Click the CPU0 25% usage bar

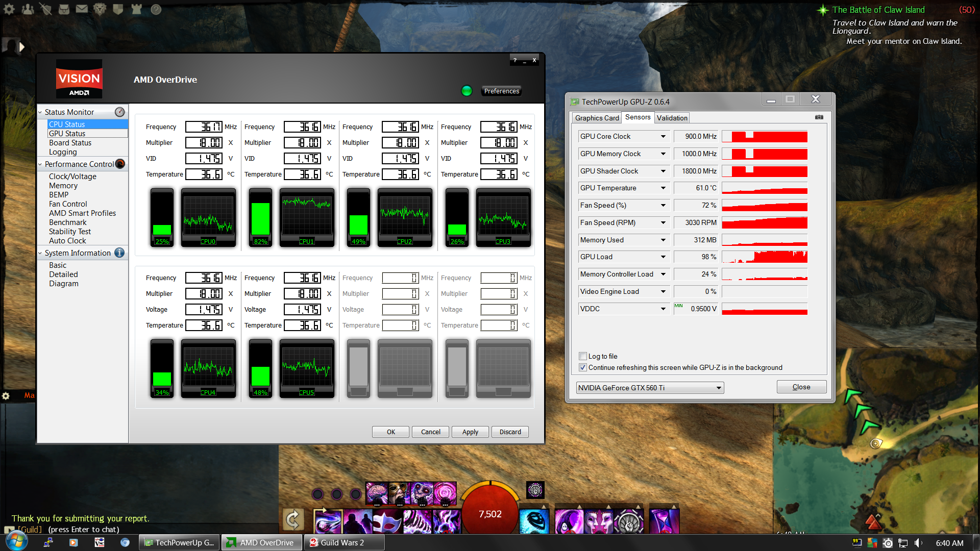(x=162, y=217)
